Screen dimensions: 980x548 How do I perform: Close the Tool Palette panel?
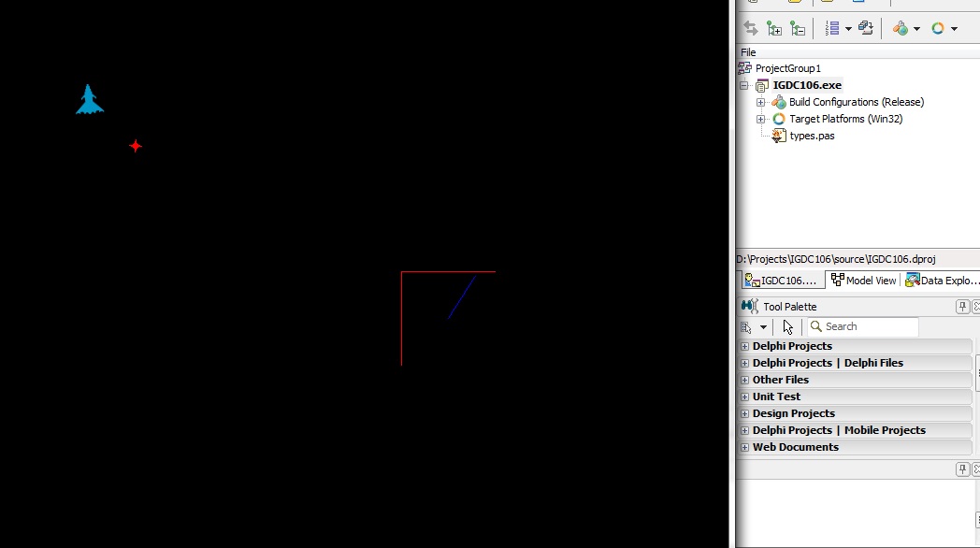(976, 306)
